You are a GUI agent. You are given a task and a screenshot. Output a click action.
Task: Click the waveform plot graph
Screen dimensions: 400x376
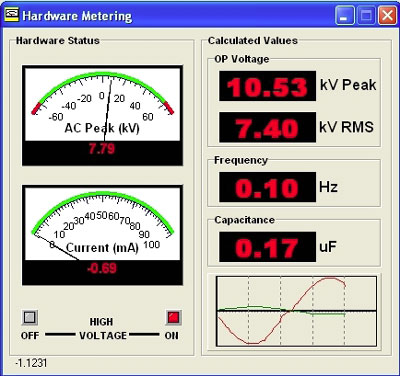[297, 311]
